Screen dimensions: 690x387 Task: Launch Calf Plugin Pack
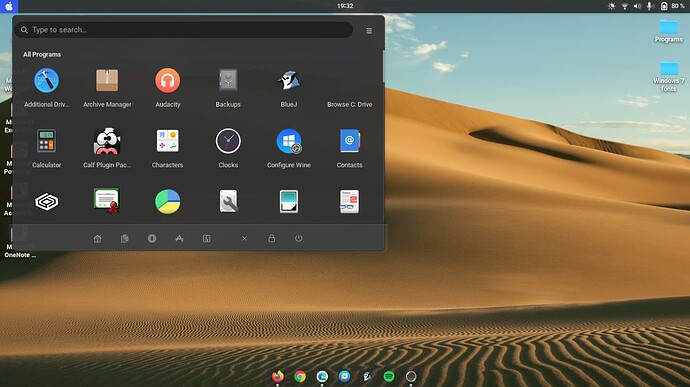107,148
